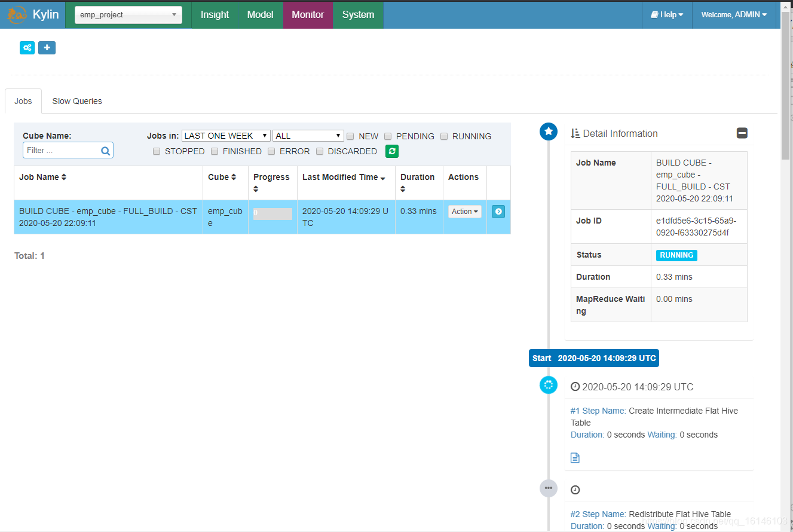Open the Help dropdown menu
The image size is (793, 532).
pos(667,14)
